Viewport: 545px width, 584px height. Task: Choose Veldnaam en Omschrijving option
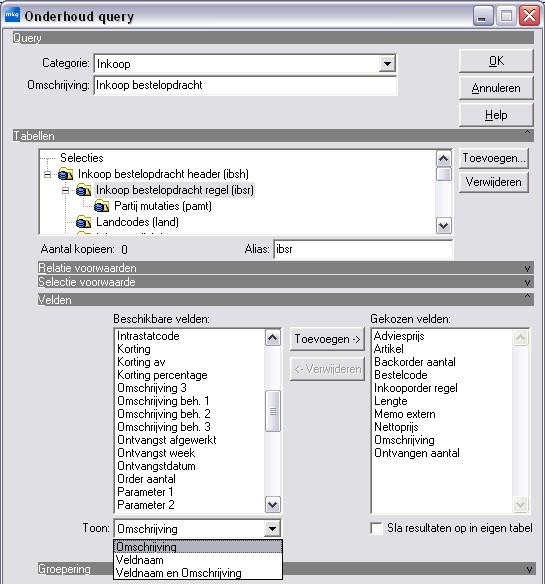(x=178, y=572)
